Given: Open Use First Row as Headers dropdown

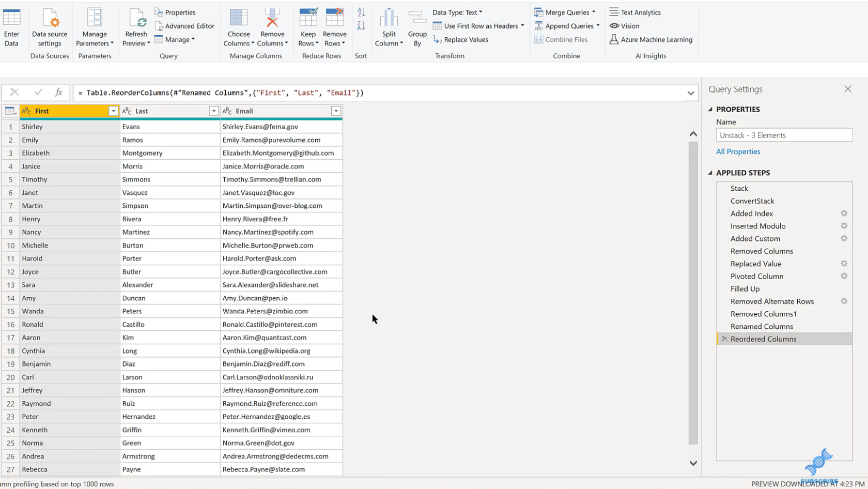Looking at the screenshot, I should click(478, 26).
